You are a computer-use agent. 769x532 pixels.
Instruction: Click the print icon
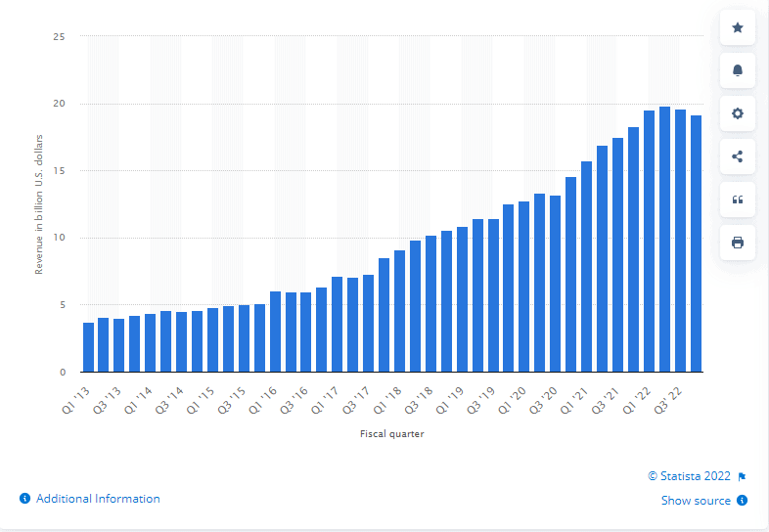738,242
